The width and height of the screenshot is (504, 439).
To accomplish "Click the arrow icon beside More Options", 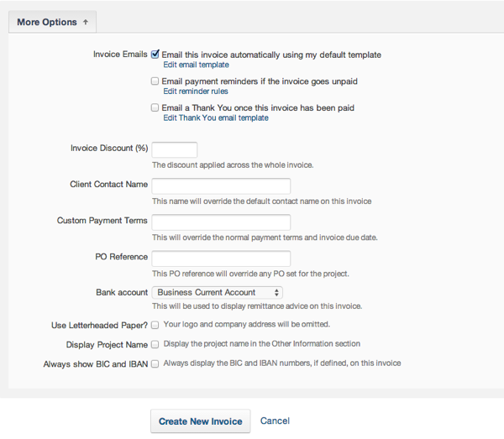I will pos(85,22).
